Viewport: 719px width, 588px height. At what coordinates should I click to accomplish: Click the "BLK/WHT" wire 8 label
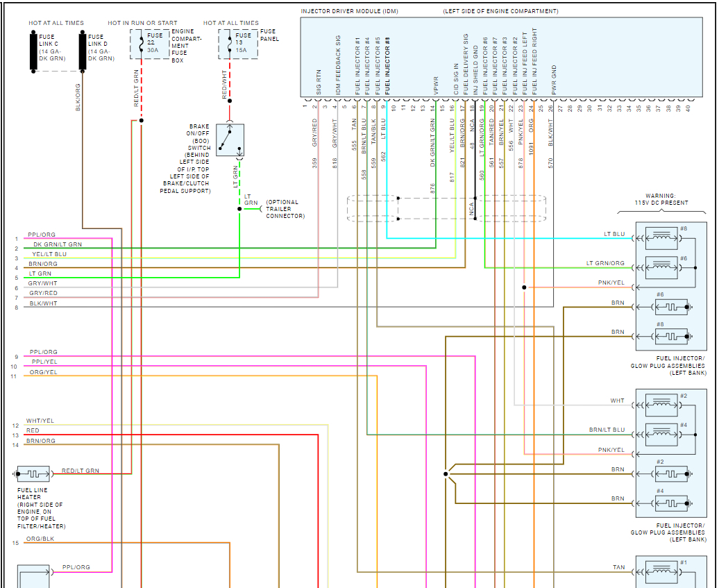point(44,303)
